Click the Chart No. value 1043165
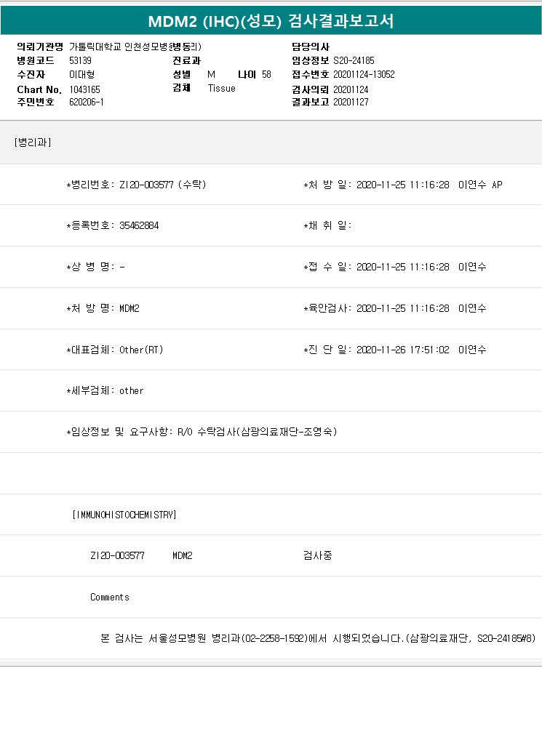The height and width of the screenshot is (756, 542). [85, 89]
